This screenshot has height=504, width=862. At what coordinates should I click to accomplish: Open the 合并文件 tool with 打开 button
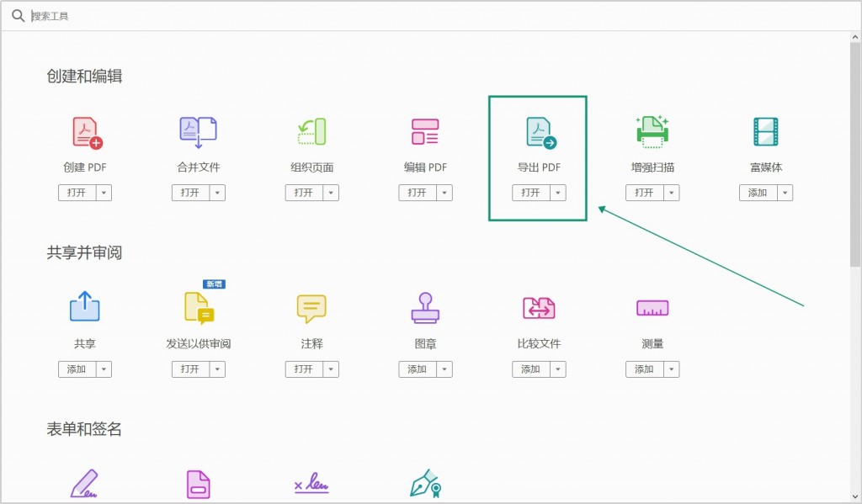click(x=190, y=193)
